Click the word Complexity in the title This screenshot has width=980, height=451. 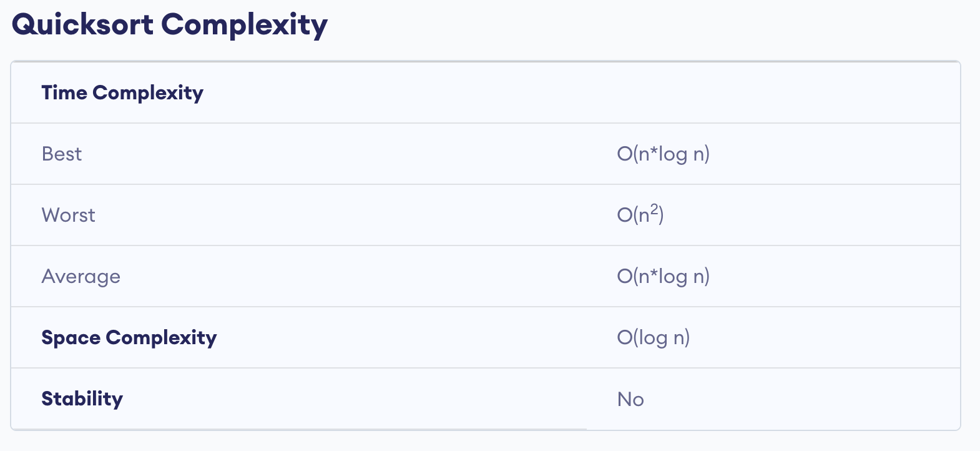tap(245, 26)
